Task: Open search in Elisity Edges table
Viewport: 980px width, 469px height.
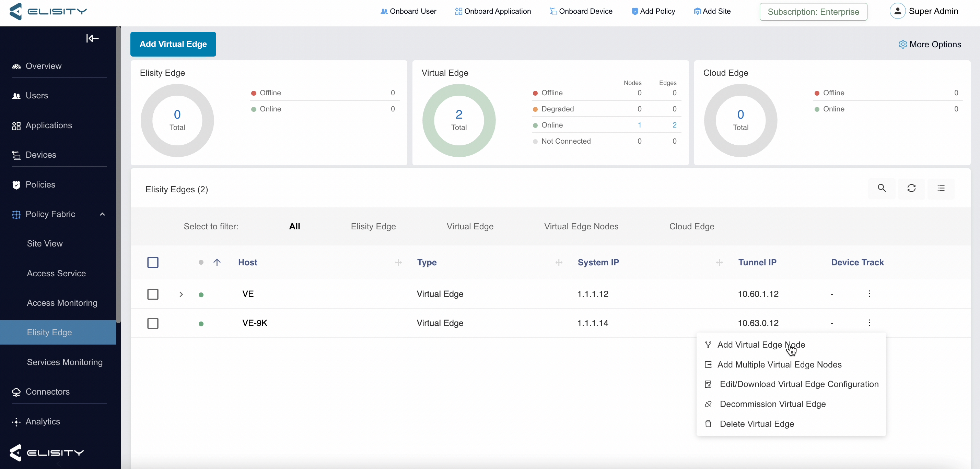Action: click(x=882, y=188)
